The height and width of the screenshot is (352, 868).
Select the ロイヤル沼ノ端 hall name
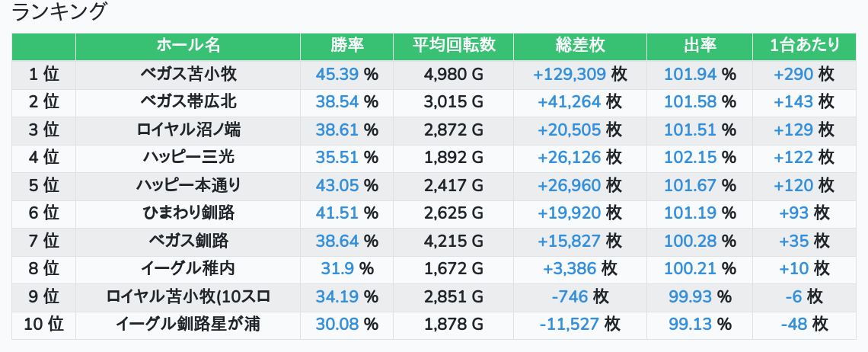pyautogui.click(x=188, y=130)
